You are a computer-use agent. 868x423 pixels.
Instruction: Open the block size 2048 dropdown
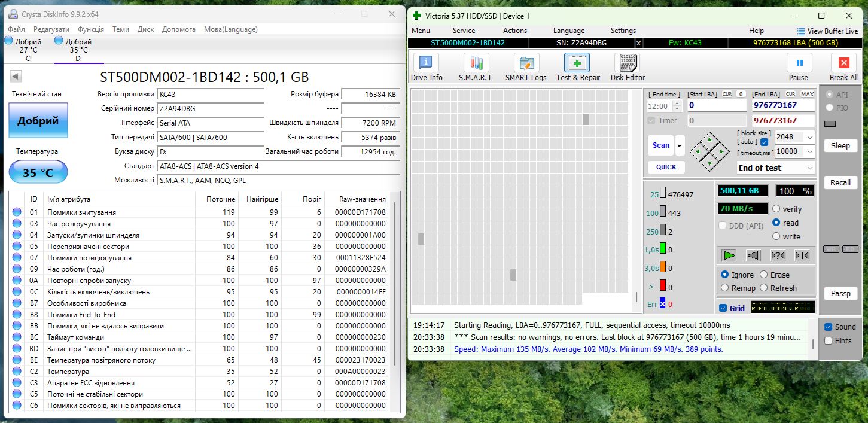[x=810, y=137]
